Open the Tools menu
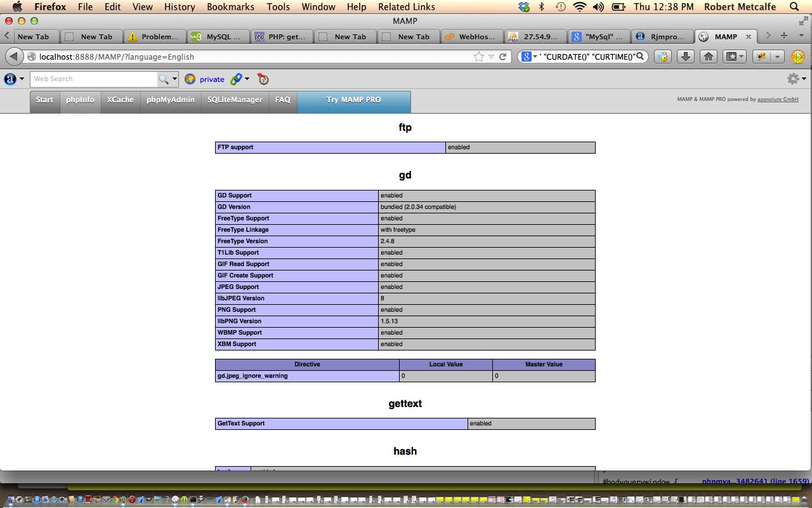The height and width of the screenshot is (508, 812). pos(278,7)
